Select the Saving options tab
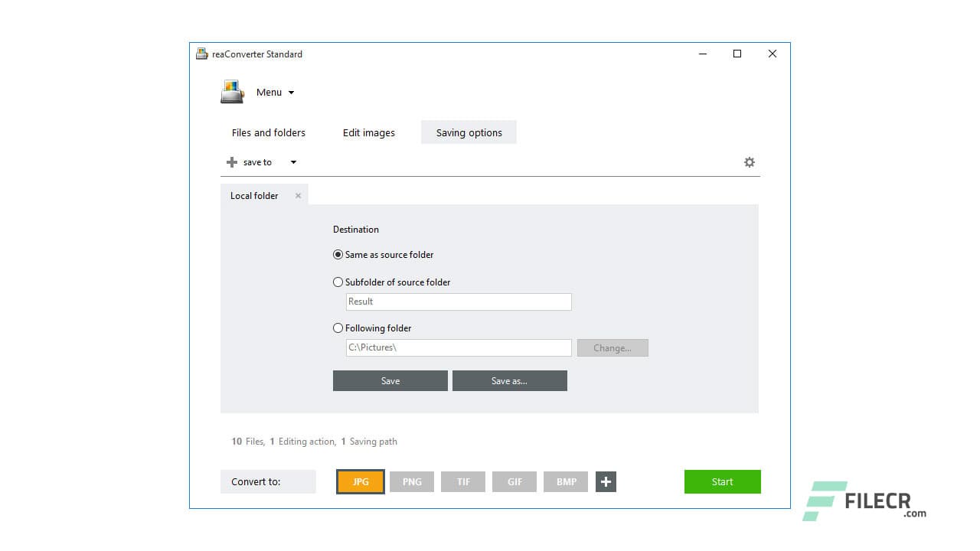Viewport: 980px width, 551px height. [469, 132]
